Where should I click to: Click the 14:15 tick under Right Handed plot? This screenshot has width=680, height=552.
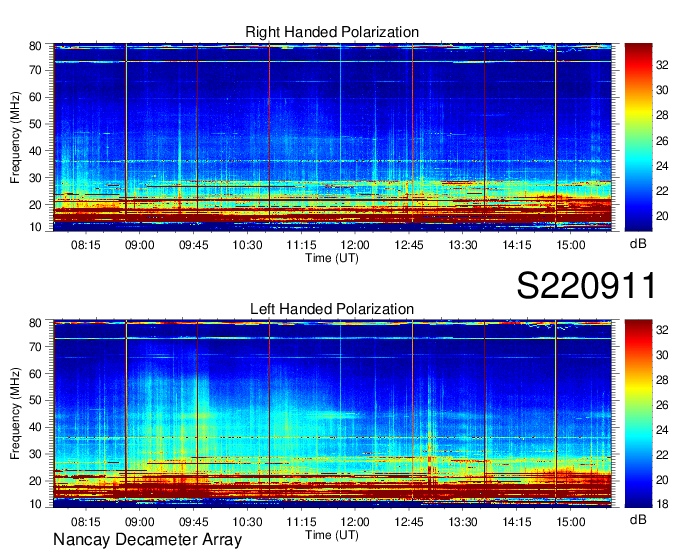[517, 245]
